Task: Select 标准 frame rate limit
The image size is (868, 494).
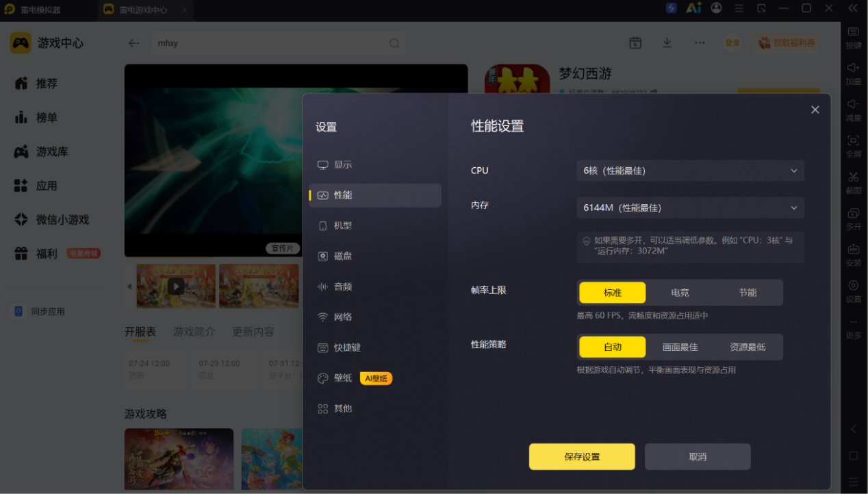Action: click(x=613, y=293)
